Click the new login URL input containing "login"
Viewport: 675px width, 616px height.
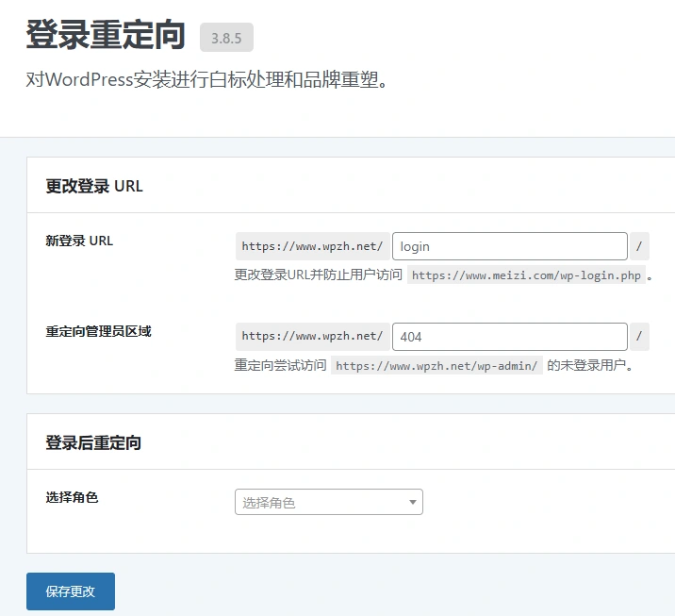click(x=510, y=246)
